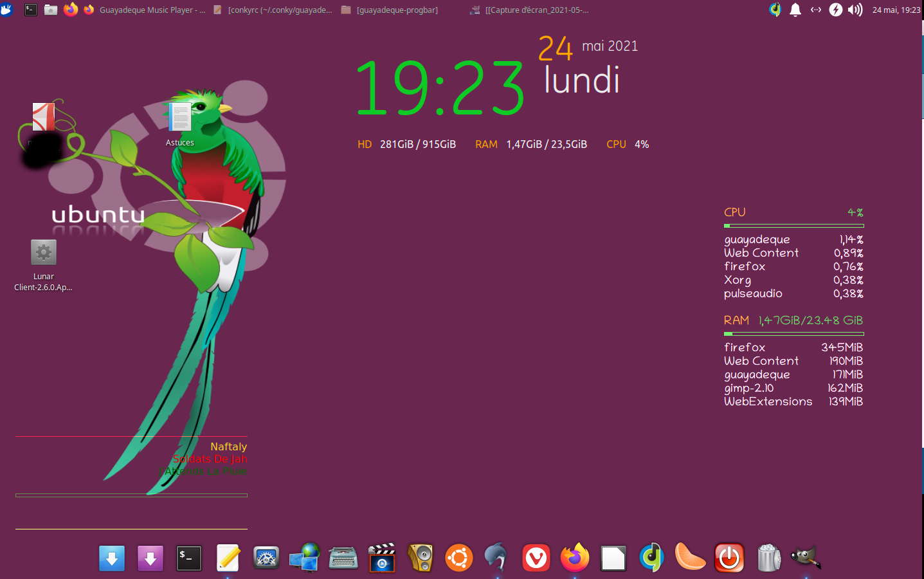
Task: Click the song progress bar in conky widget
Action: click(x=131, y=495)
